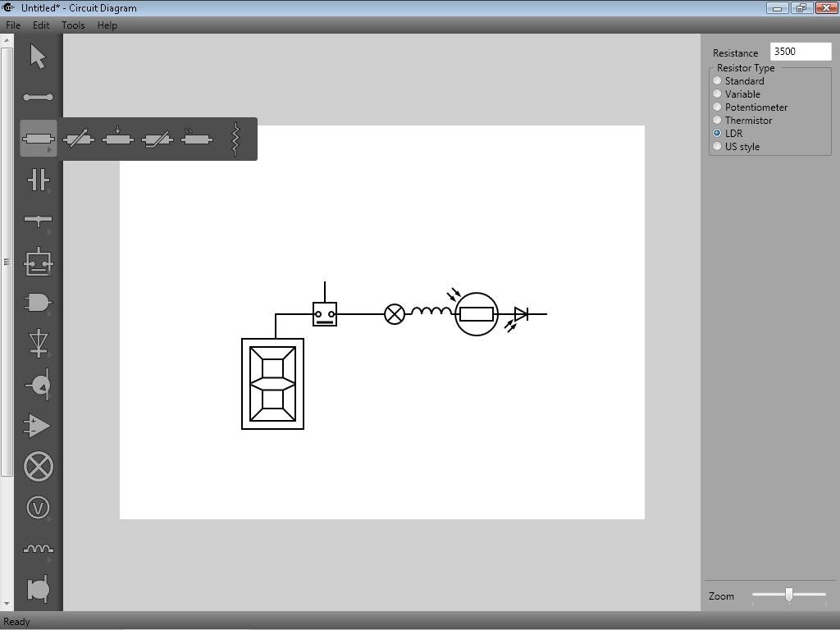Select the Standard resistor type
The width and height of the screenshot is (840, 630).
tap(716, 80)
